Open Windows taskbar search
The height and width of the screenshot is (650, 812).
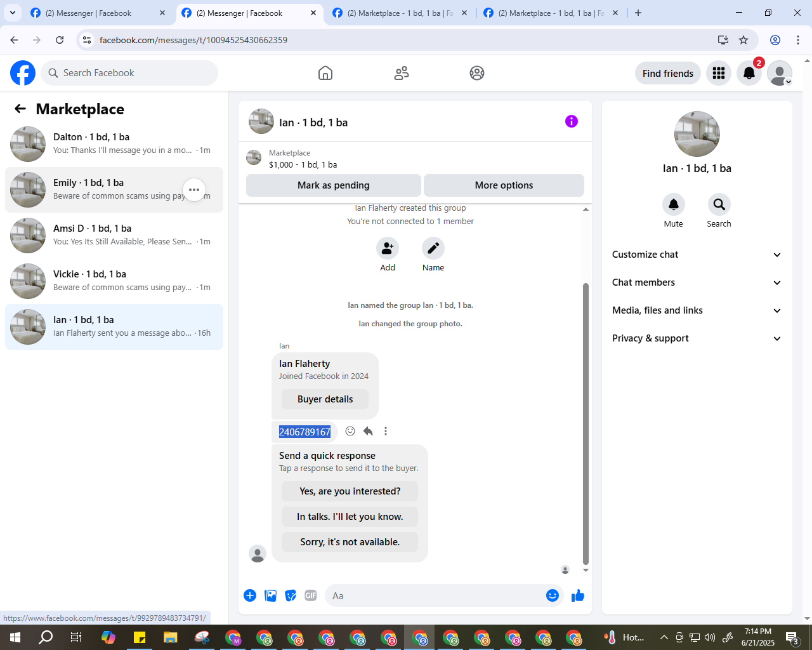(x=46, y=637)
